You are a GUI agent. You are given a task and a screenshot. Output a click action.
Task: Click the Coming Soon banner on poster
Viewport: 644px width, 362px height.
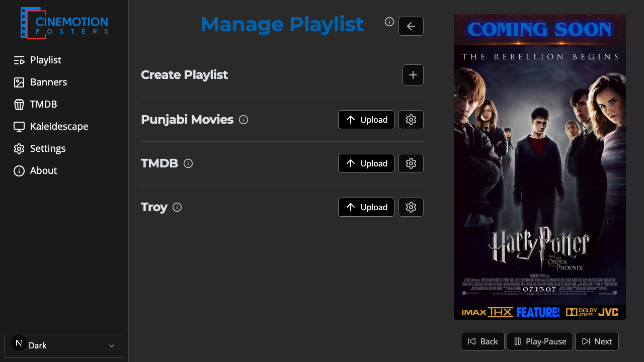(540, 30)
